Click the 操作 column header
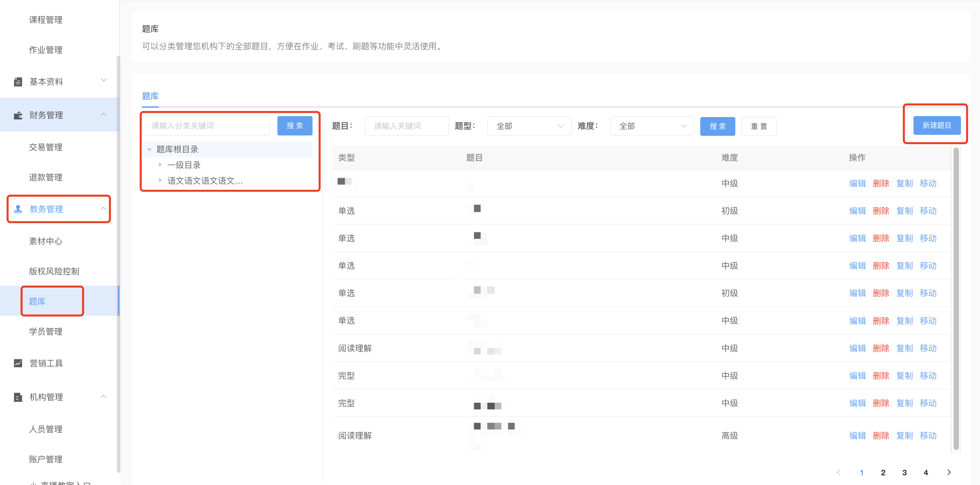Image resolution: width=980 pixels, height=485 pixels. point(857,158)
